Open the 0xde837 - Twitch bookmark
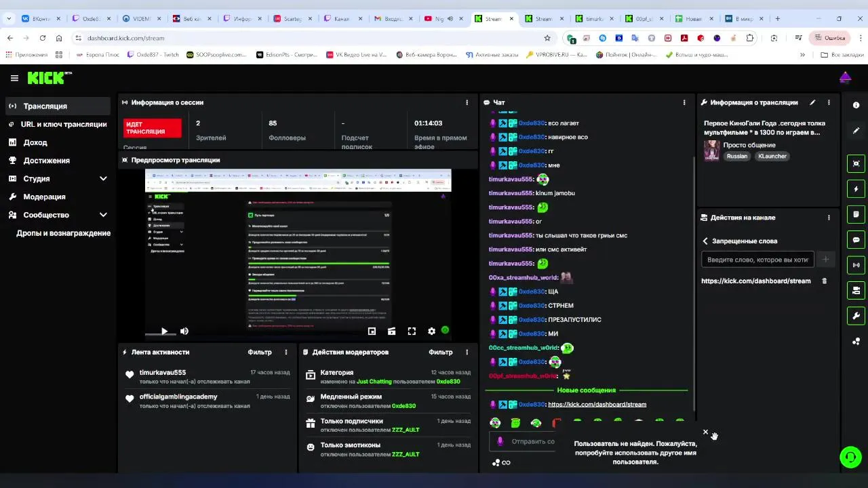 coord(153,54)
